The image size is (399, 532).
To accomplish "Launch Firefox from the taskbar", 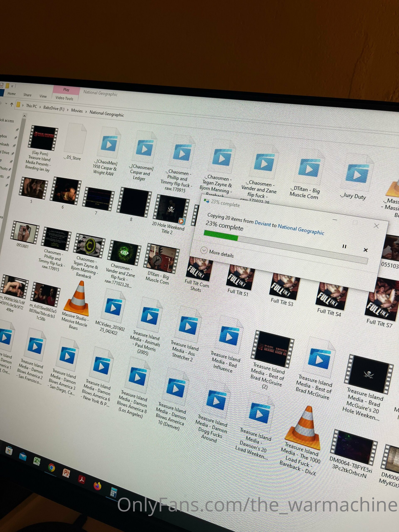I will click(97, 486).
